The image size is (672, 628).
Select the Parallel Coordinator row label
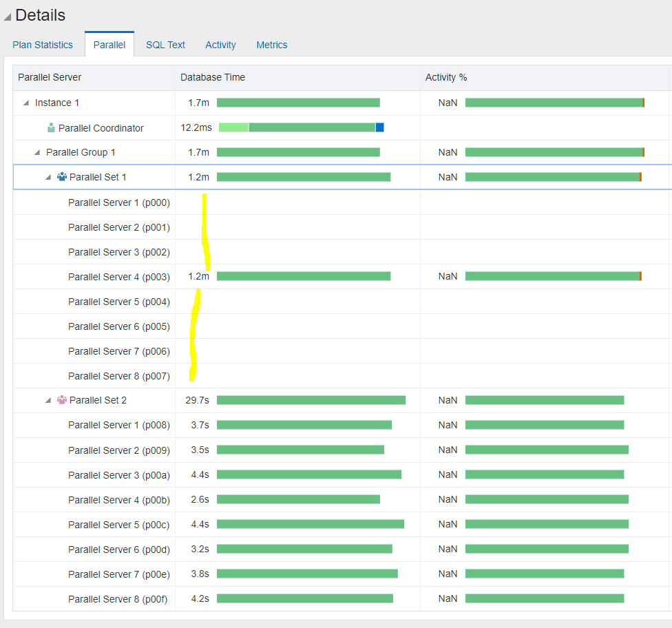(101, 128)
